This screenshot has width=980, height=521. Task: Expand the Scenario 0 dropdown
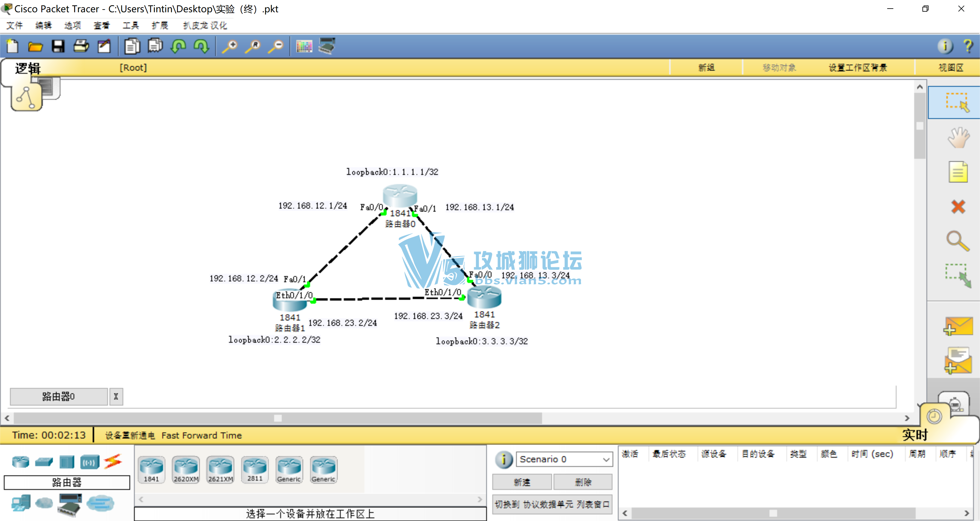(x=564, y=459)
